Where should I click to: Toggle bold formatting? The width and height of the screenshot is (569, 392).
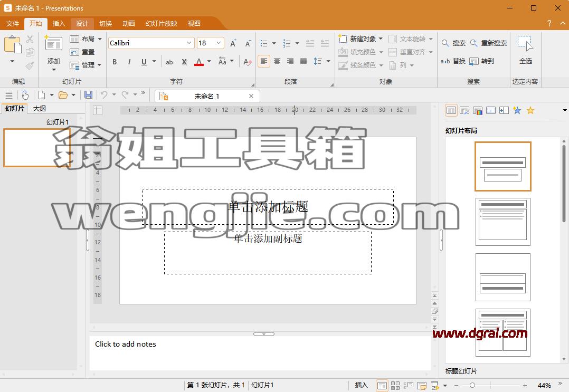[x=115, y=62]
